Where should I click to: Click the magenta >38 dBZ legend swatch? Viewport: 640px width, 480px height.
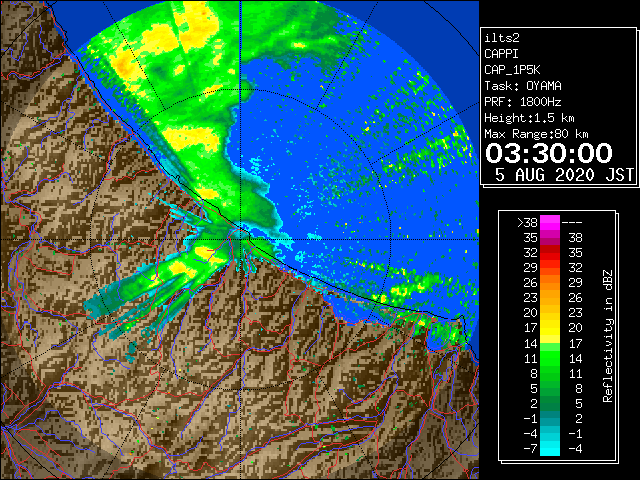pos(550,223)
